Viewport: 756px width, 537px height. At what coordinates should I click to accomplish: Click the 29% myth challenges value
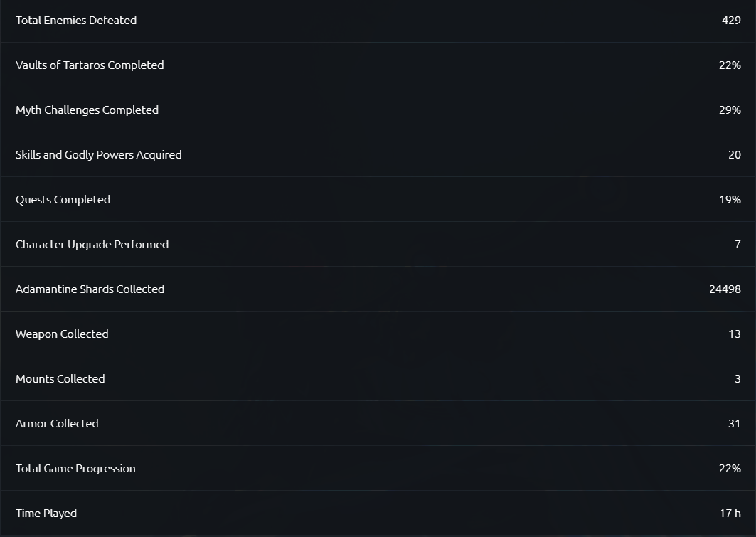click(x=730, y=110)
